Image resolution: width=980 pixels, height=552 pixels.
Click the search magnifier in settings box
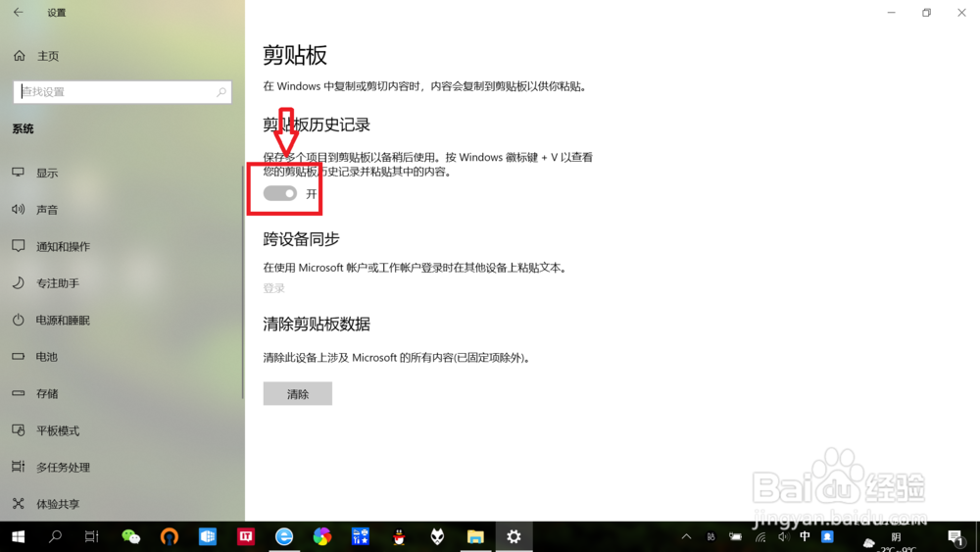221,92
